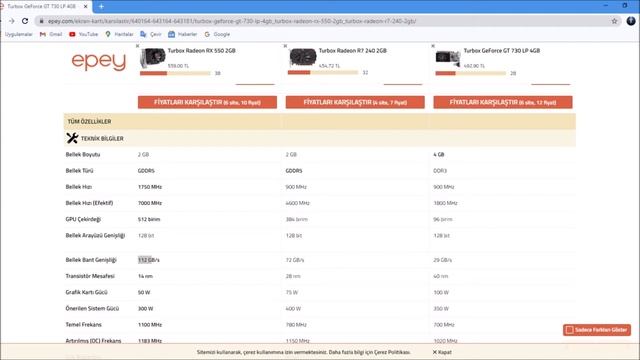640x360 pixels.
Task: Open the Google bookmark
Action: [x=218, y=34]
